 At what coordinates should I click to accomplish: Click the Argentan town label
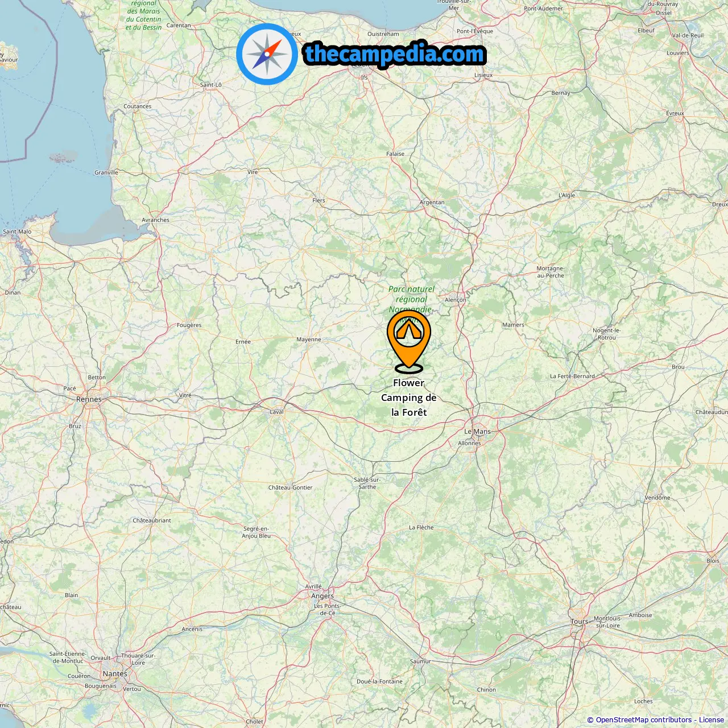pyautogui.click(x=432, y=202)
